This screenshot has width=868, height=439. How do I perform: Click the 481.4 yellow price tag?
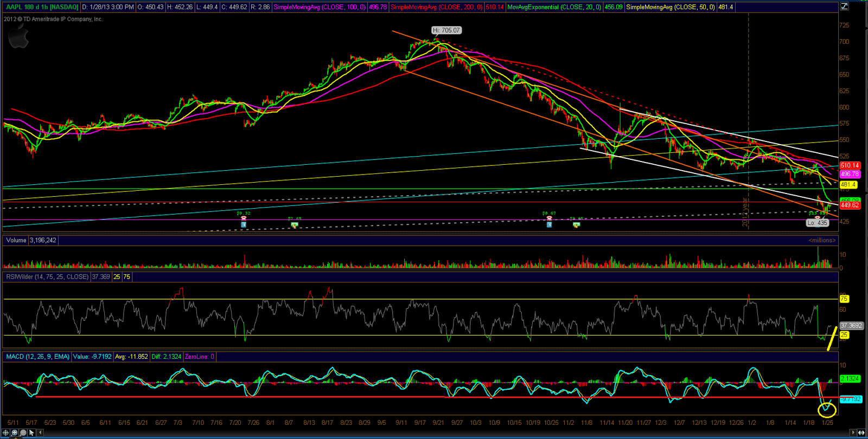pos(848,185)
